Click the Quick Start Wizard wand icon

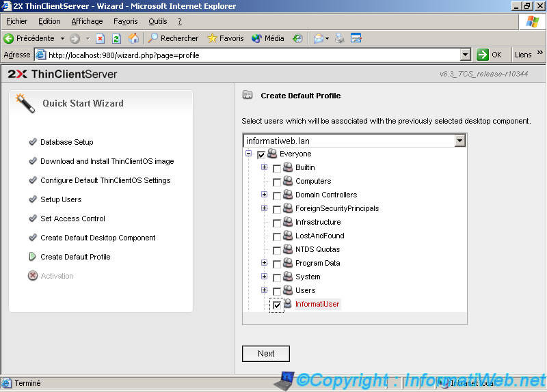point(25,103)
